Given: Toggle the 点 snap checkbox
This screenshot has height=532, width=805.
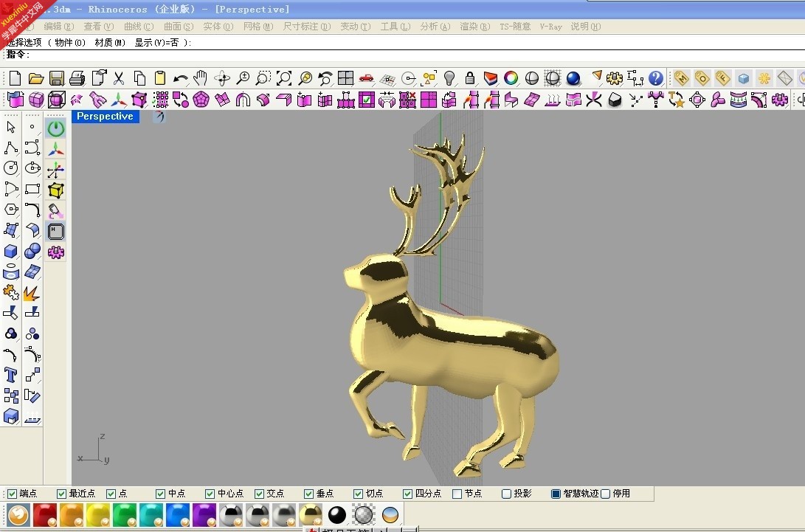Looking at the screenshot, I should point(111,494).
